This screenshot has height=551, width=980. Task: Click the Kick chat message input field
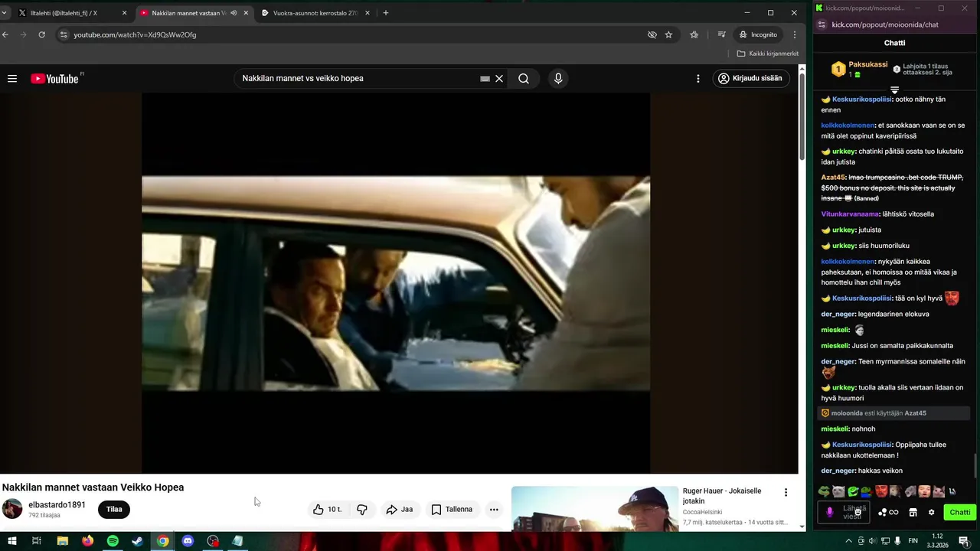(844, 512)
